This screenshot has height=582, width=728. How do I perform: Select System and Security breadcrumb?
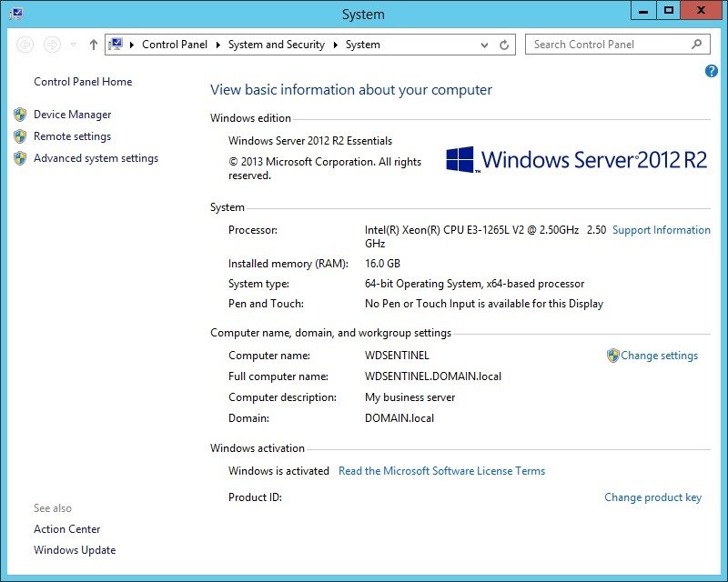(x=277, y=45)
